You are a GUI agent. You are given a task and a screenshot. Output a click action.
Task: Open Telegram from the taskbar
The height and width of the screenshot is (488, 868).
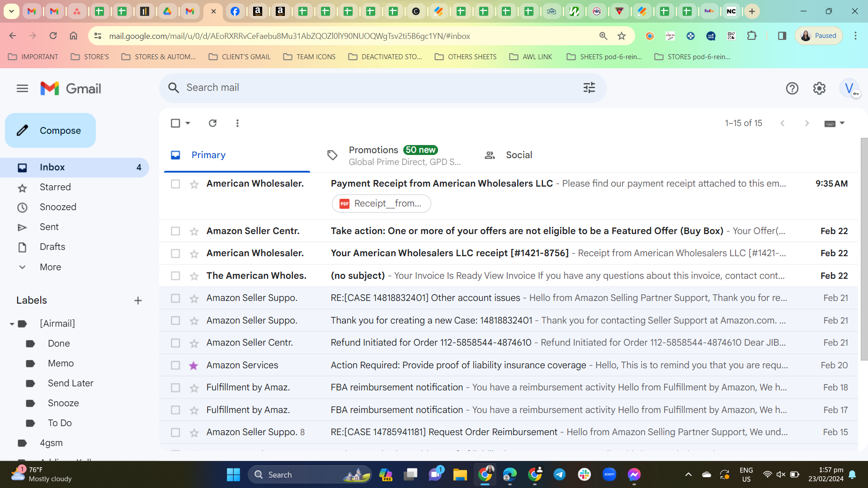tap(560, 474)
